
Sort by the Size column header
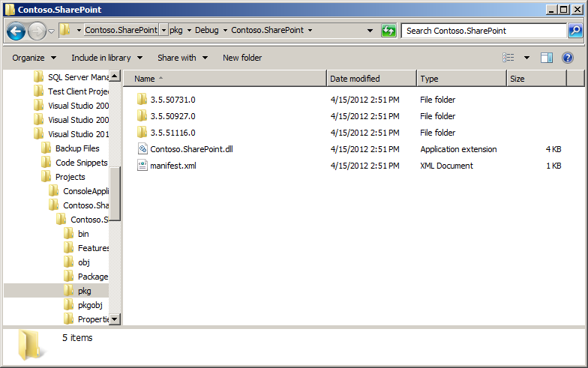[x=537, y=78]
